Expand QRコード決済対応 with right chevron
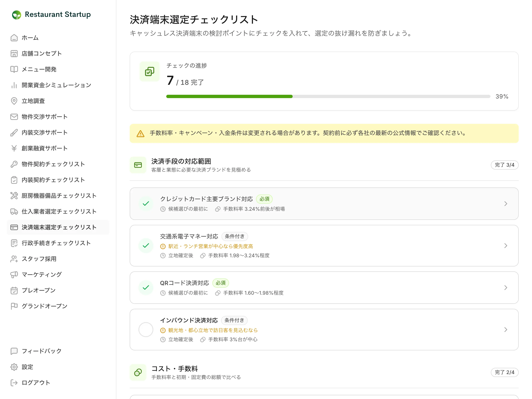Screen dimensions: 532x399 (506, 288)
